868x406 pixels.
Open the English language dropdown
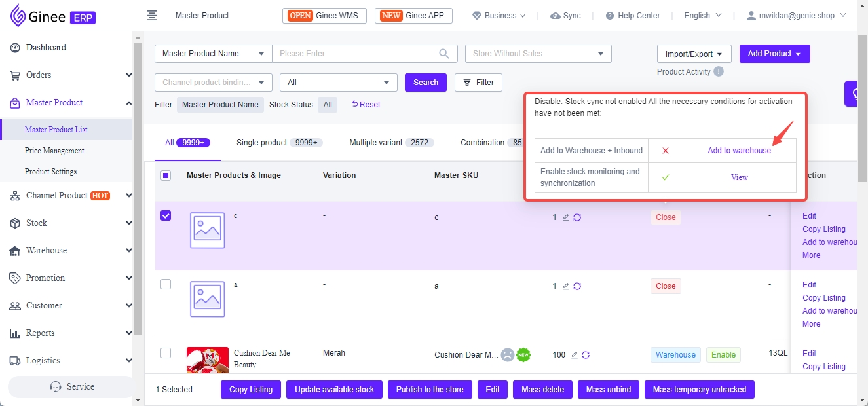tap(703, 16)
